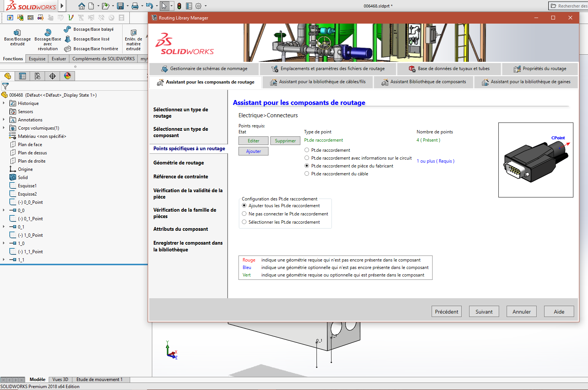Switch to Vues 3D bottom tab
This screenshot has width=588, height=390.
(60, 380)
